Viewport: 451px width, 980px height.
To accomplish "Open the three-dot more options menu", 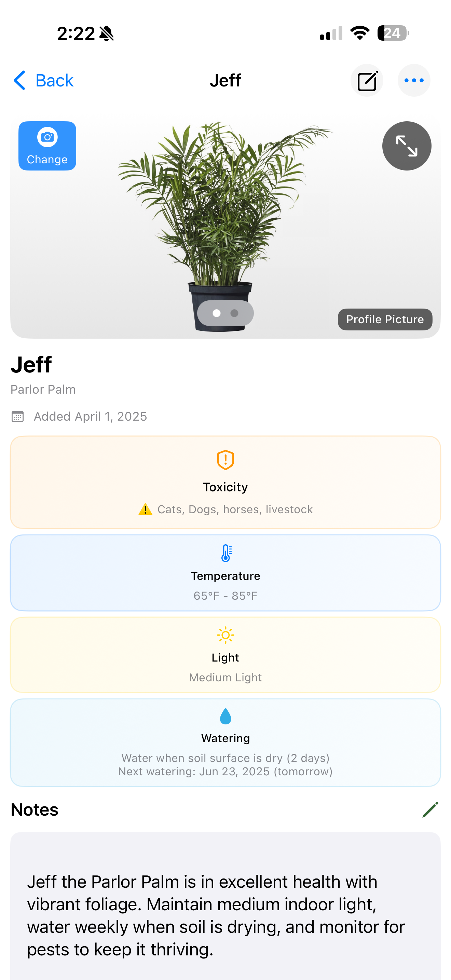I will tap(414, 80).
